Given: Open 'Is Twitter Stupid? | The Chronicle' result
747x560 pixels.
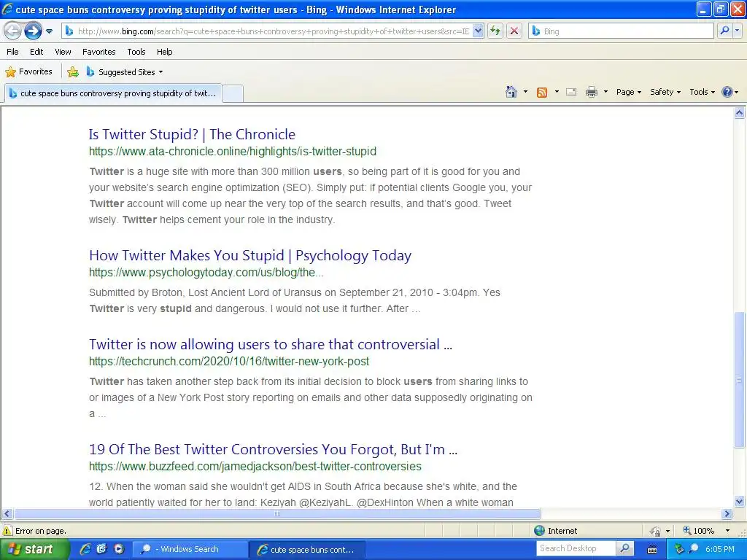Looking at the screenshot, I should point(192,134).
